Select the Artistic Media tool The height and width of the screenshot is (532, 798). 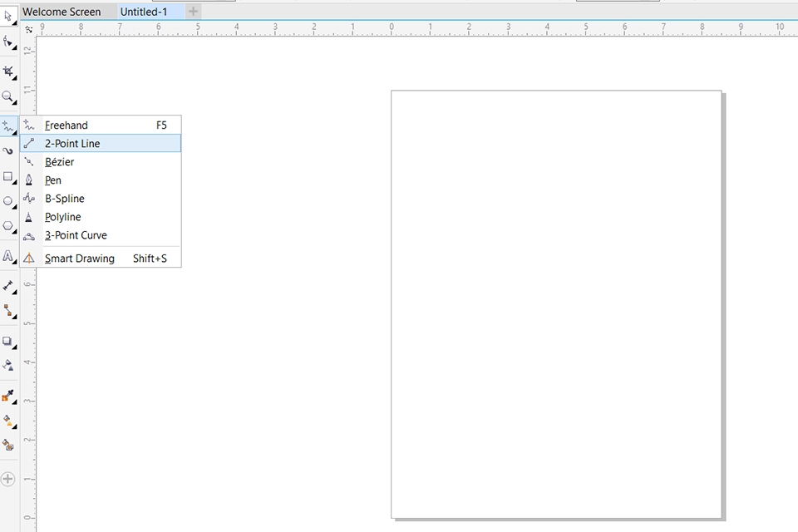click(x=8, y=151)
